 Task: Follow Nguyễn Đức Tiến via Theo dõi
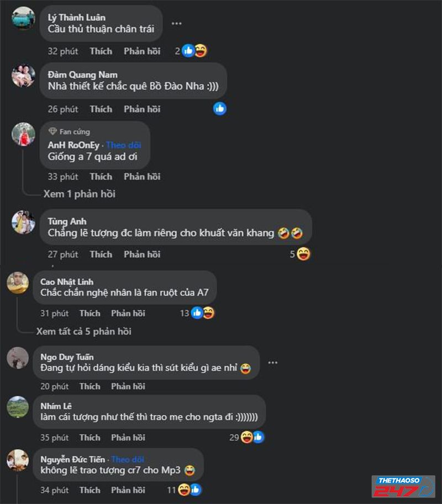point(128,459)
